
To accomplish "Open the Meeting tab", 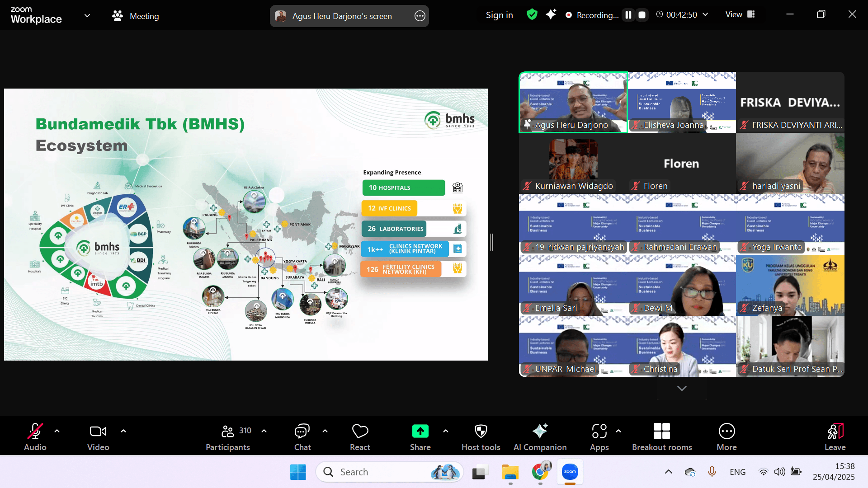I will [136, 16].
